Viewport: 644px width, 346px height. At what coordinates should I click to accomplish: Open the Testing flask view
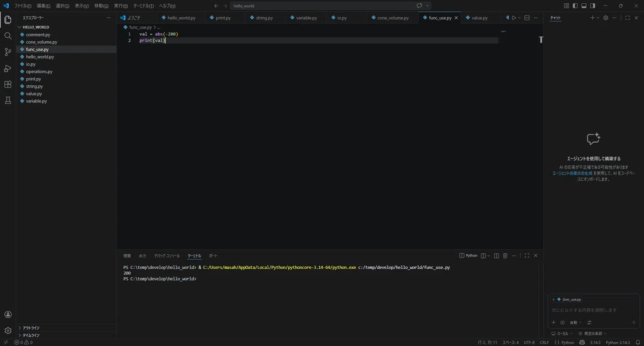8,100
